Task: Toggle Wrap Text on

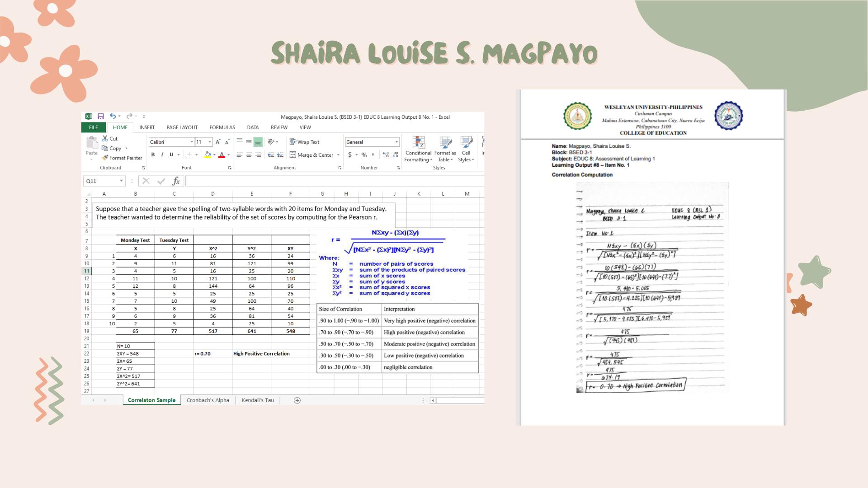Action: click(304, 142)
